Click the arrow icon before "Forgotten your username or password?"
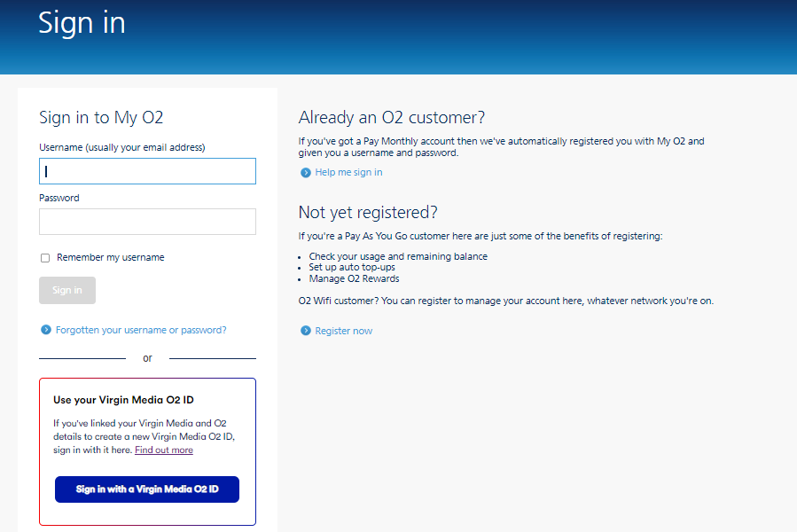The height and width of the screenshot is (532, 797). coord(45,329)
